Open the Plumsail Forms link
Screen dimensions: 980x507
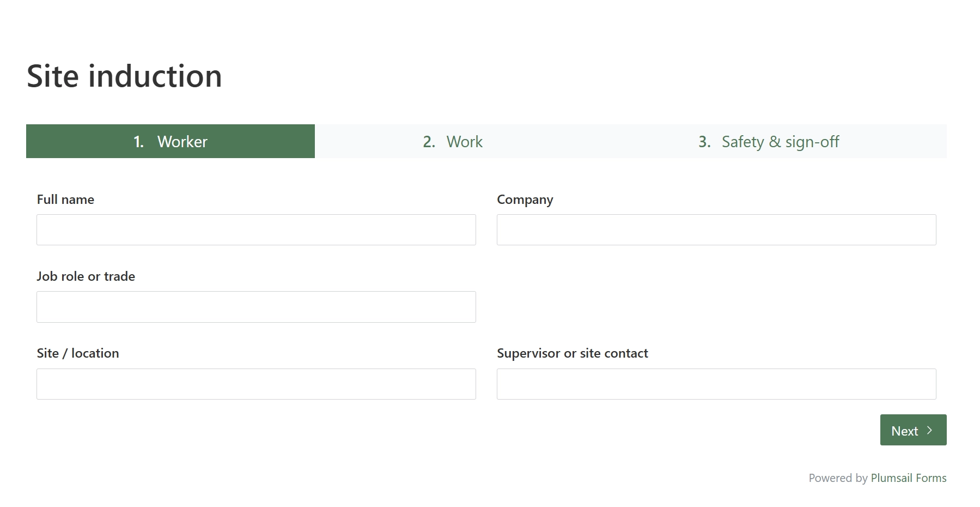(909, 478)
